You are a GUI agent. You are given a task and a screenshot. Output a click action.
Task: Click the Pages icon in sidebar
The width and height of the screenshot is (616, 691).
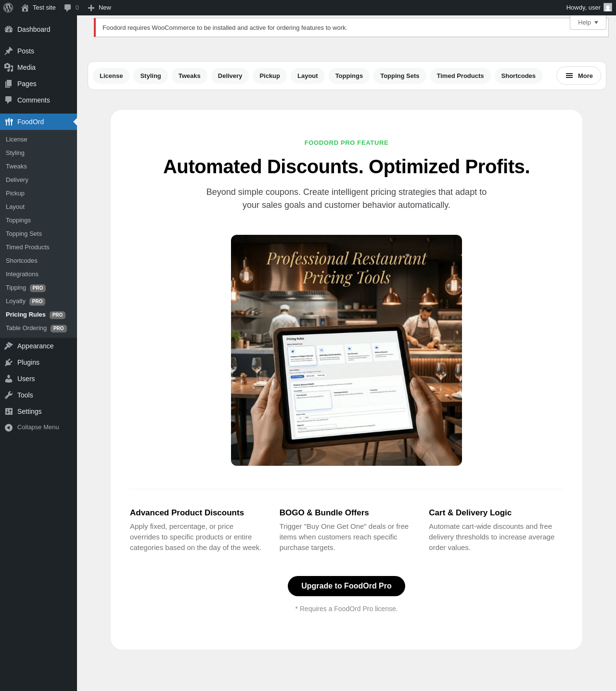pos(9,84)
